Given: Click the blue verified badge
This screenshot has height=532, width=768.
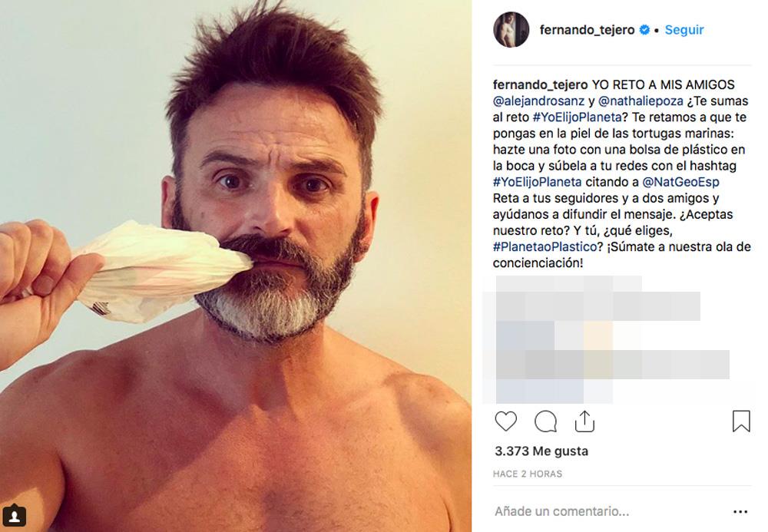Looking at the screenshot, I should coord(644,30).
